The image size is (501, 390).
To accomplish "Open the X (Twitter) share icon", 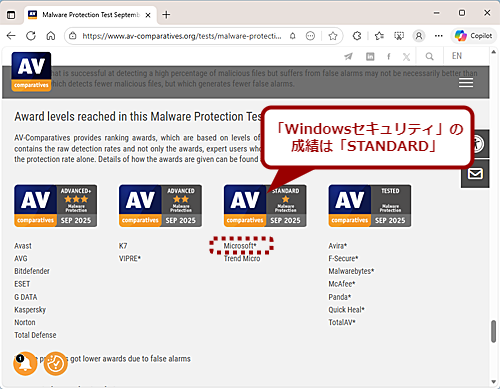I will (406, 57).
